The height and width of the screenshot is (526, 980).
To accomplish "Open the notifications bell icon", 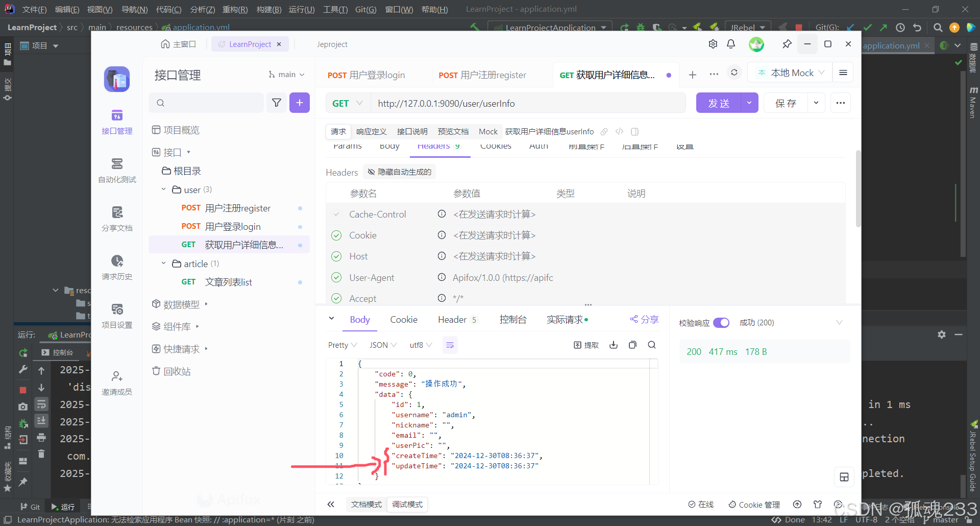I will [x=731, y=44].
